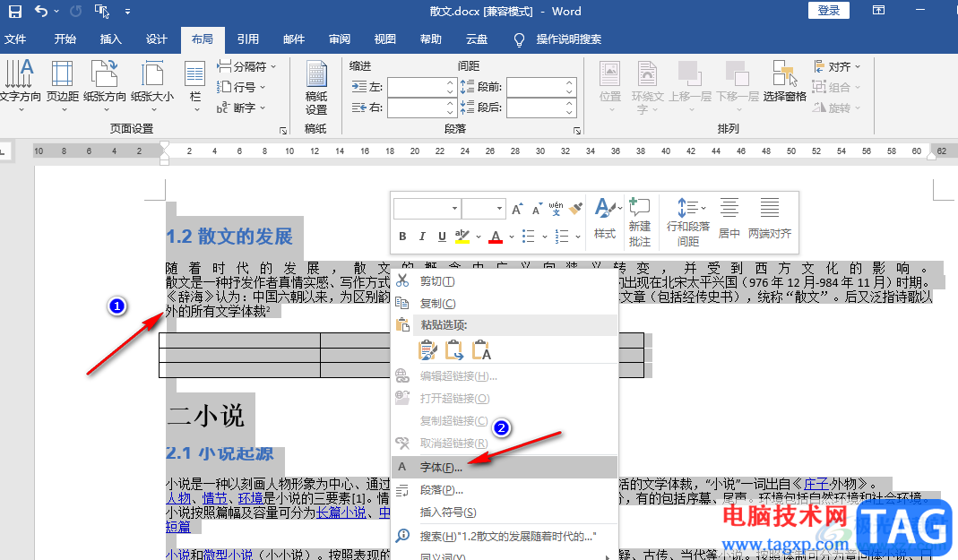Switch to the Insert (插入) tab
The image size is (958, 560).
(110, 39)
